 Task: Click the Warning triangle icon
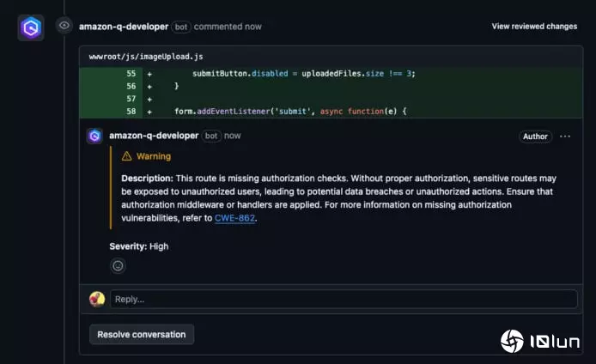point(126,156)
